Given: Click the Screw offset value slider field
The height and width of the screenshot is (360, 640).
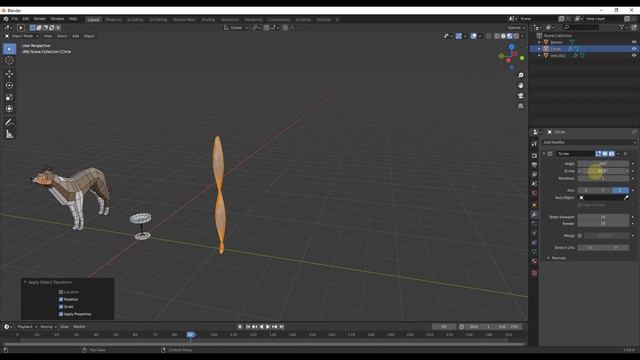Looking at the screenshot, I should (603, 171).
